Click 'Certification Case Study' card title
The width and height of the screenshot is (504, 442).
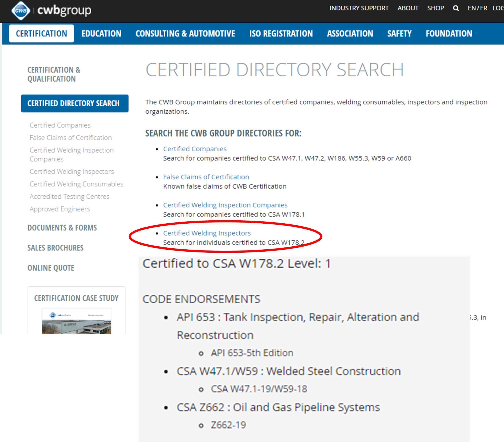coord(76,298)
